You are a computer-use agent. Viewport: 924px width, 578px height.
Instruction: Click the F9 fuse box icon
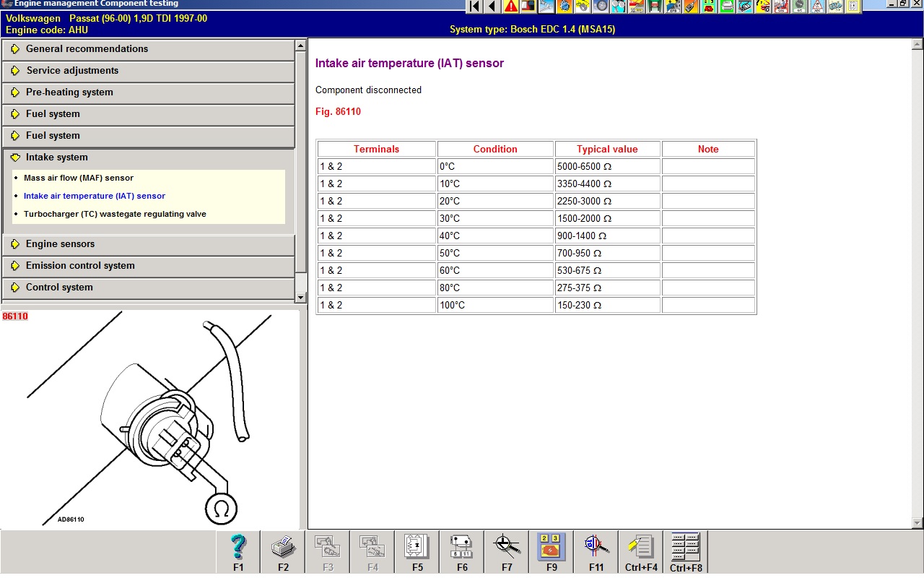click(x=552, y=552)
